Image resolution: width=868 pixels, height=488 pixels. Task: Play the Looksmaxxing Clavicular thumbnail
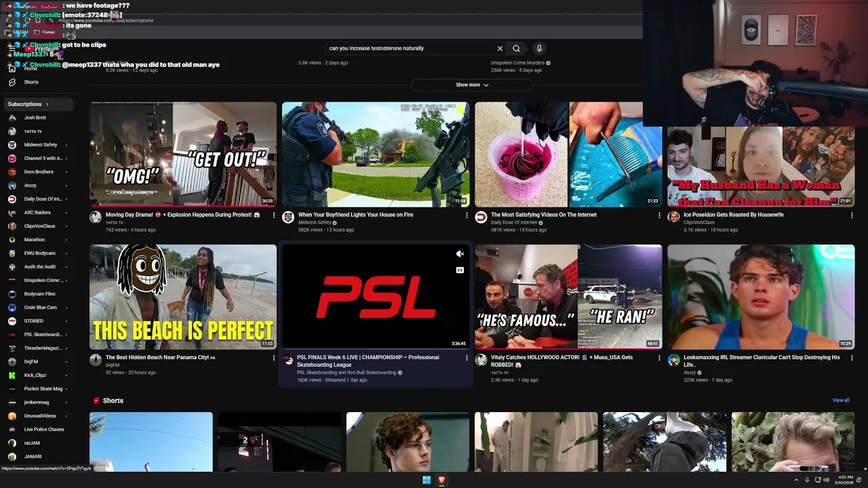click(x=761, y=297)
